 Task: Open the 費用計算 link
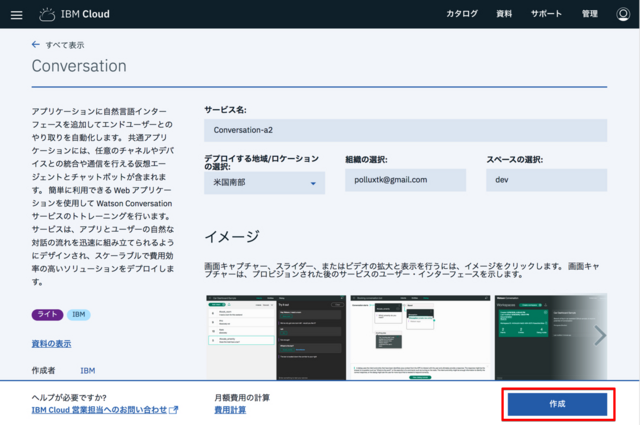230,410
